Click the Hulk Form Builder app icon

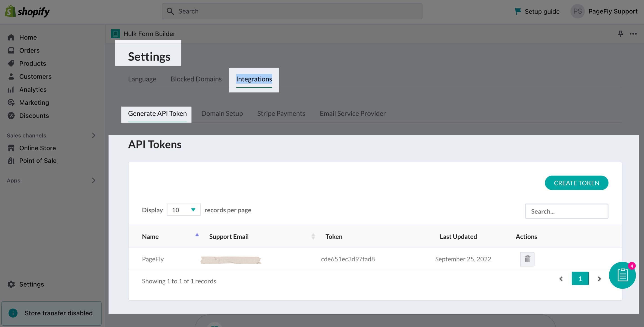coord(115,33)
